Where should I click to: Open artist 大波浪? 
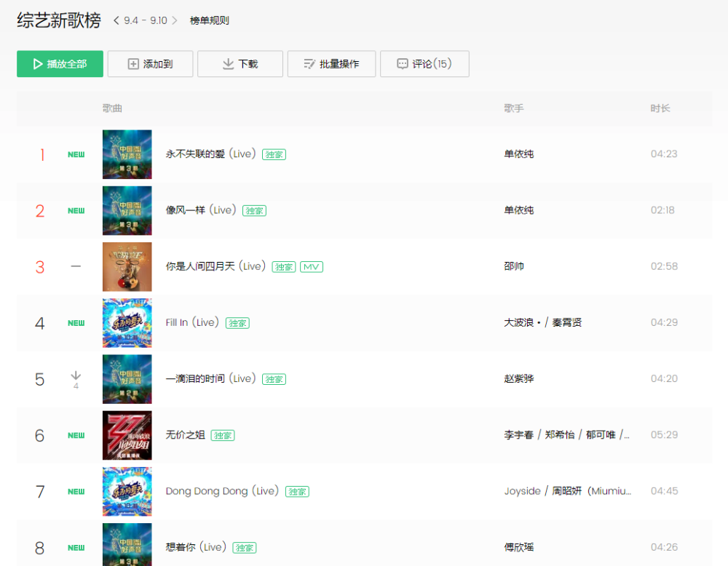click(522, 322)
